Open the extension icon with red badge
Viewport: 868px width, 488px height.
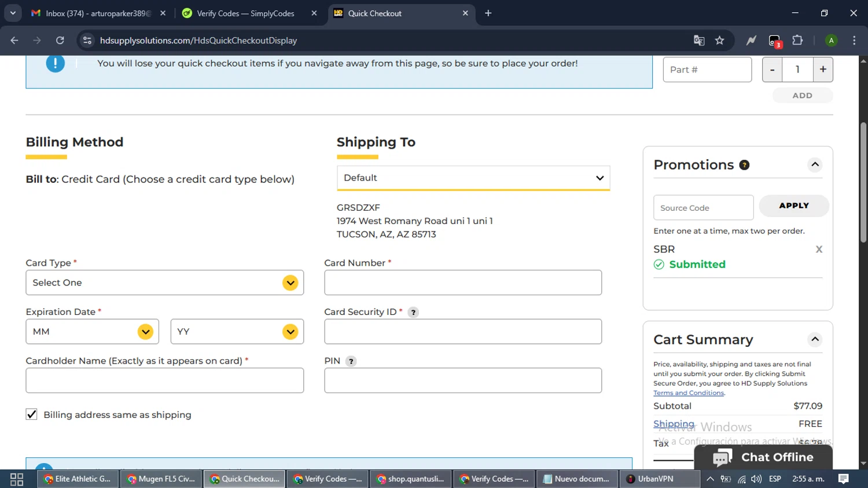tap(775, 41)
